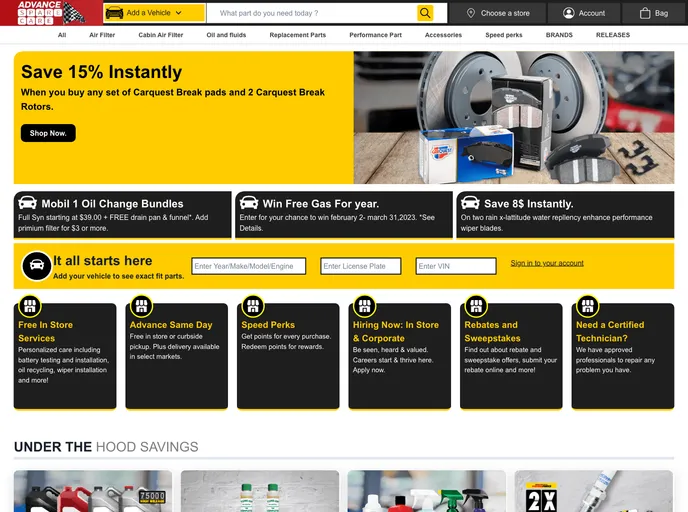Screen dimensions: 688x512
Task: Click the green-capped bottles savings thumbnail
Action: click(260, 491)
